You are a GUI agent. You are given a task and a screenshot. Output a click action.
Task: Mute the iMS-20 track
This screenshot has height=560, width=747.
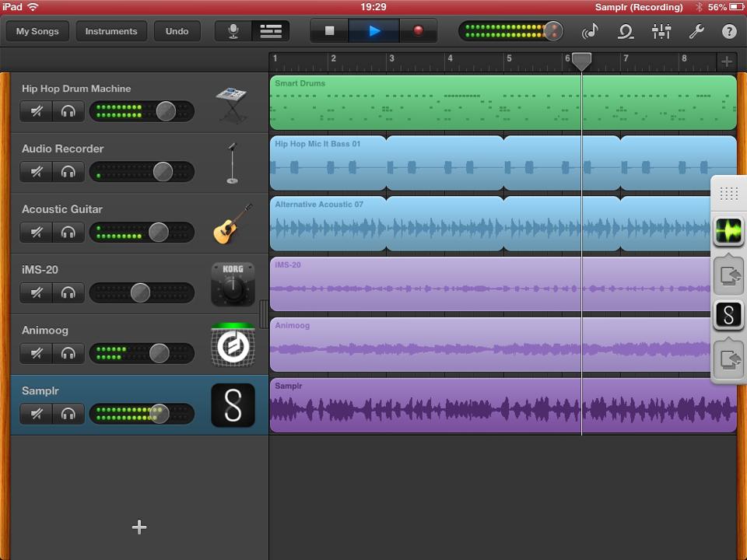point(37,293)
